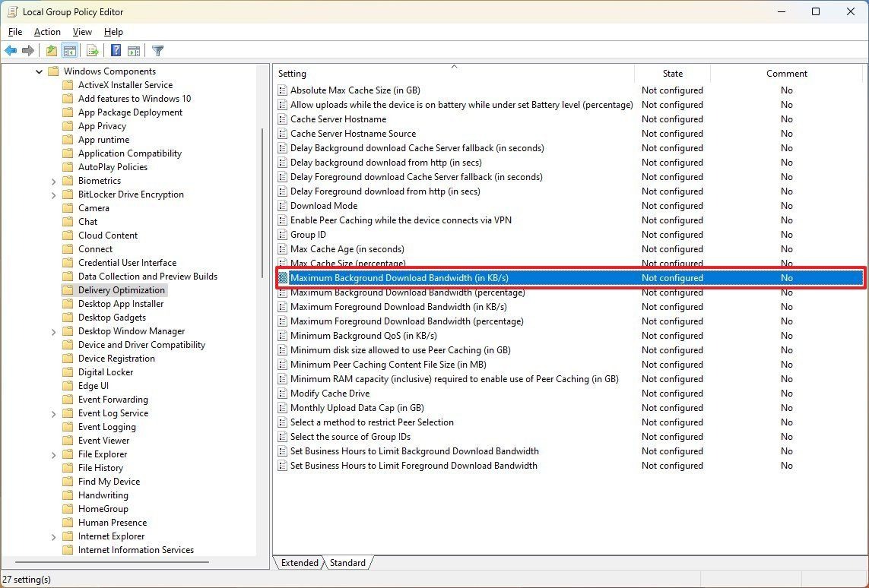Click the Chat folder icon
The height and width of the screenshot is (588, 869).
point(68,222)
